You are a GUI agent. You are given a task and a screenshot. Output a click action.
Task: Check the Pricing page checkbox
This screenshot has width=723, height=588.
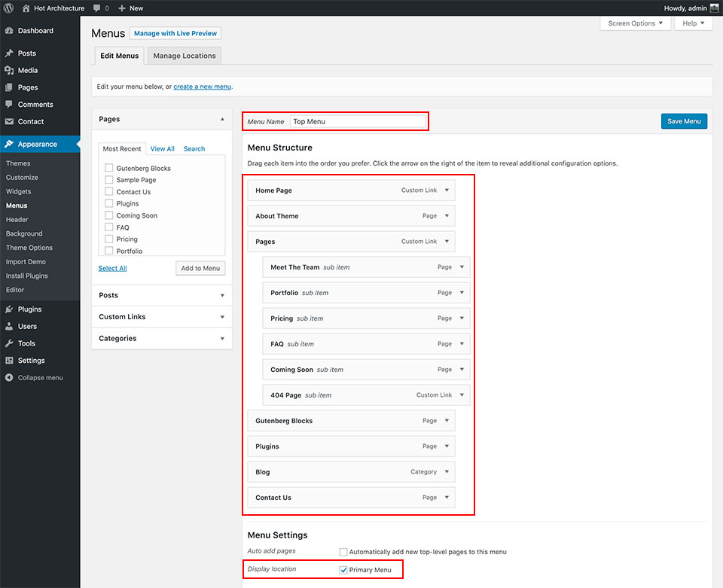tap(108, 239)
